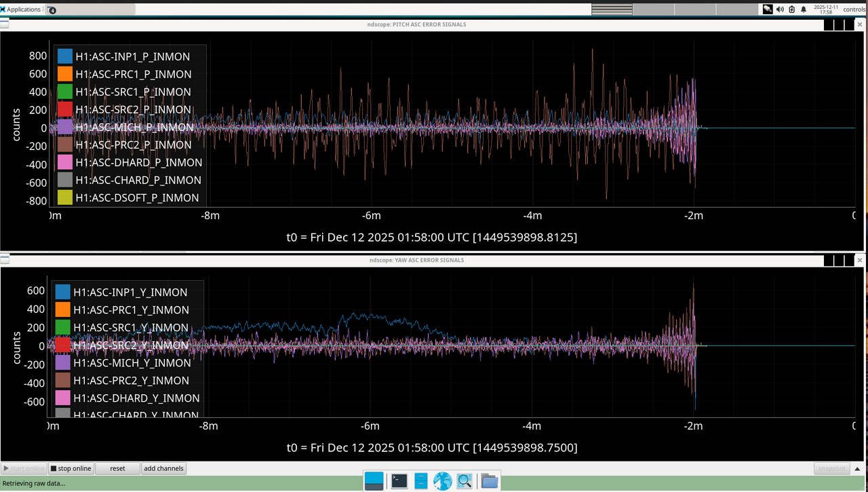Click the reset button

point(117,468)
